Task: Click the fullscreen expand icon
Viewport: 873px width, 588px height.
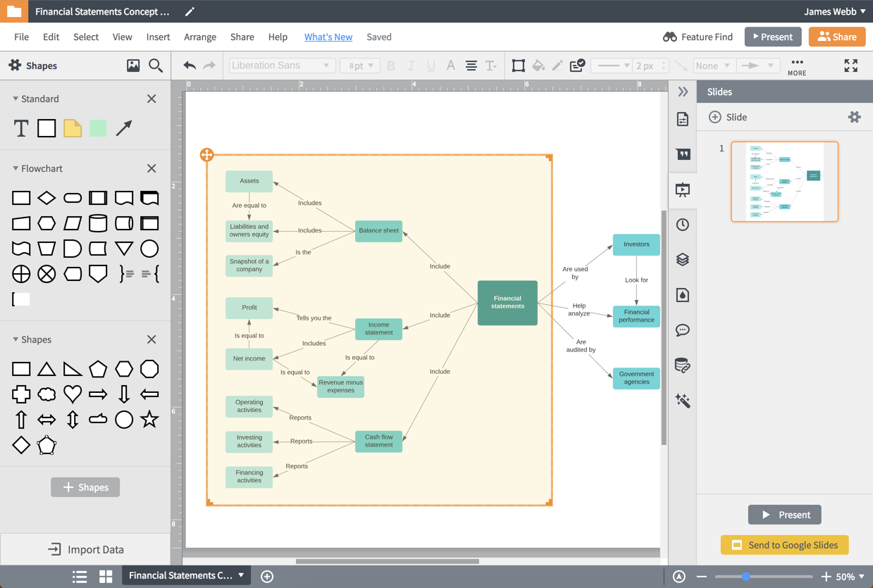Action: (851, 65)
